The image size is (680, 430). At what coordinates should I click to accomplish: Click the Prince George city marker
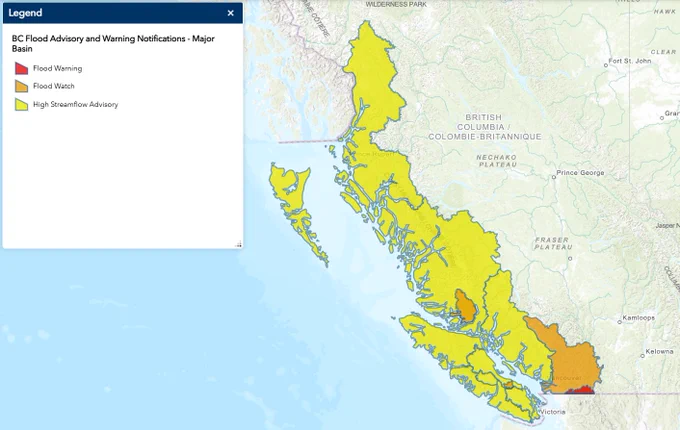pos(554,177)
